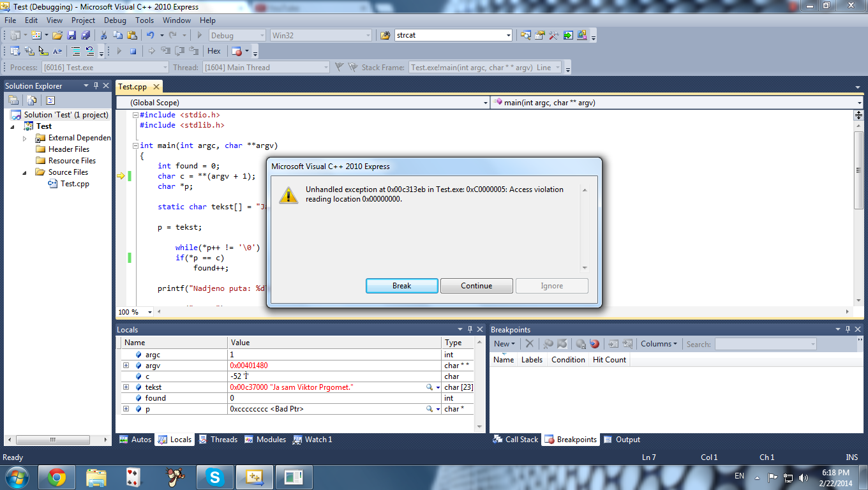Viewport: 868px width, 490px height.
Task: Click the Stop Debugging square icon
Action: click(x=133, y=51)
